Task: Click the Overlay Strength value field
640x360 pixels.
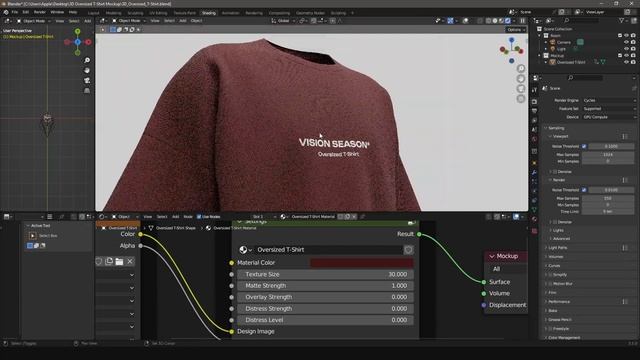Action: pyautogui.click(x=325, y=297)
